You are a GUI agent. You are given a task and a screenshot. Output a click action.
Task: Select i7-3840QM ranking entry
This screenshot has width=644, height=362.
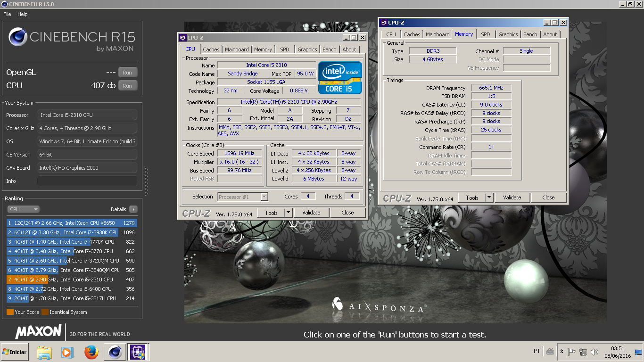coord(72,270)
